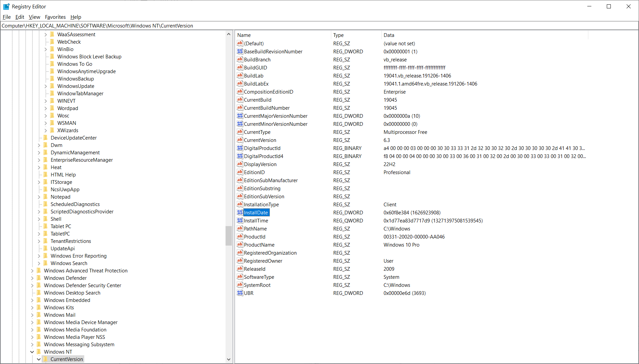This screenshot has width=639, height=364.
Task: Click the BuildLabEx value name
Action: point(256,84)
